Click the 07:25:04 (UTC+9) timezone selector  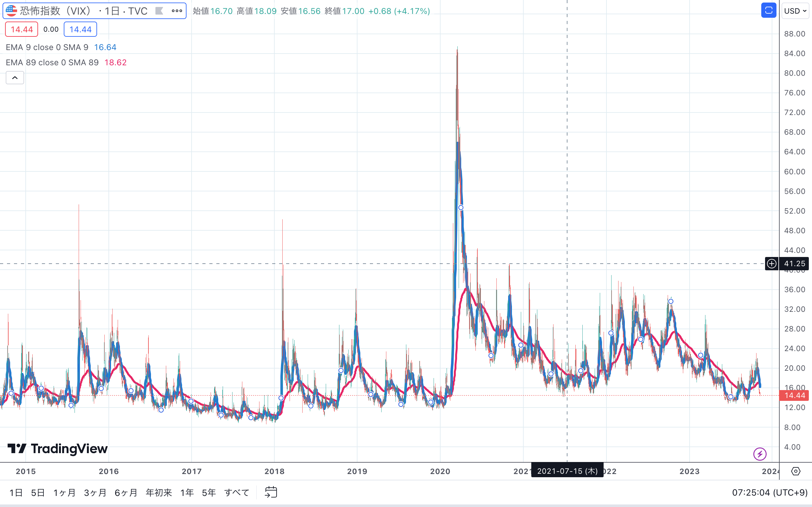click(769, 492)
